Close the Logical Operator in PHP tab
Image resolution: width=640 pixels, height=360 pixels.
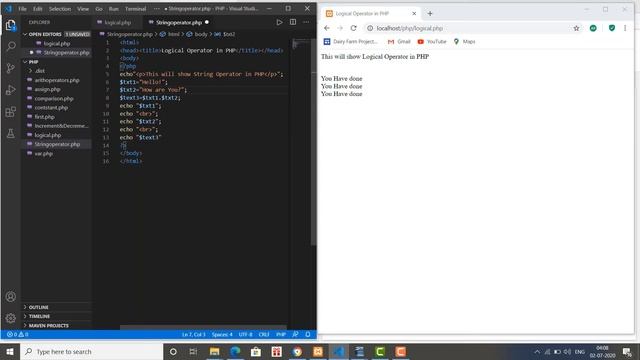coord(414,13)
